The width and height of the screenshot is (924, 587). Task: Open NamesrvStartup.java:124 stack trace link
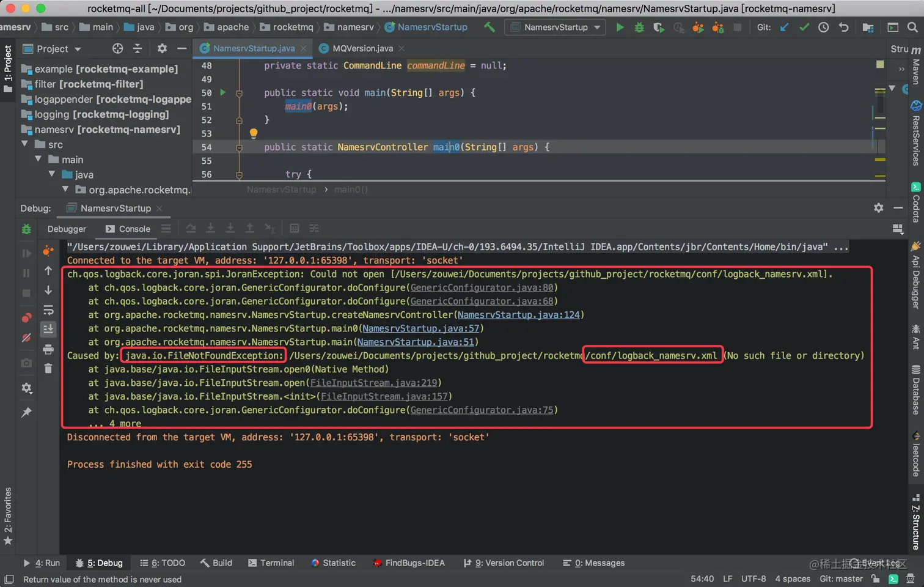click(518, 315)
